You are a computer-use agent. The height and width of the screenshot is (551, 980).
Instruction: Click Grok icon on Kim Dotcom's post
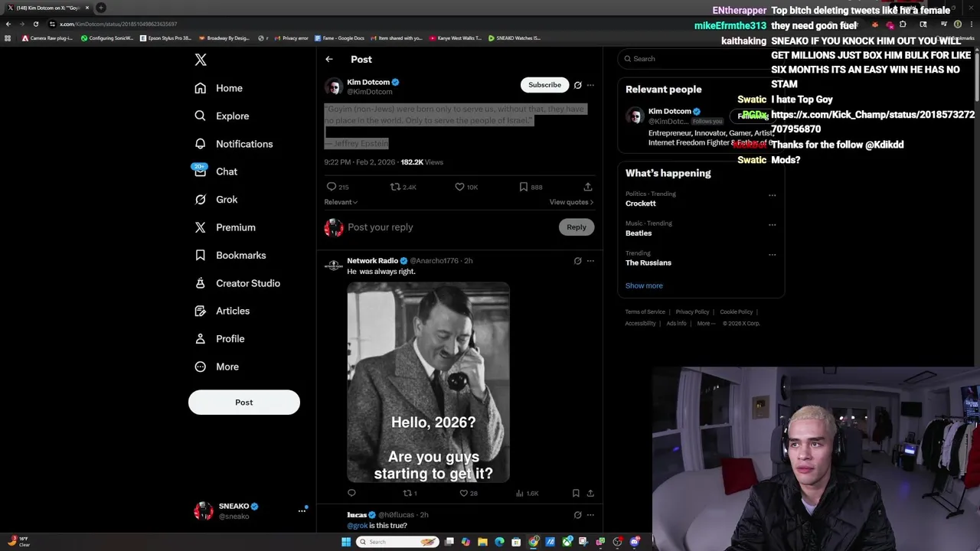point(578,85)
